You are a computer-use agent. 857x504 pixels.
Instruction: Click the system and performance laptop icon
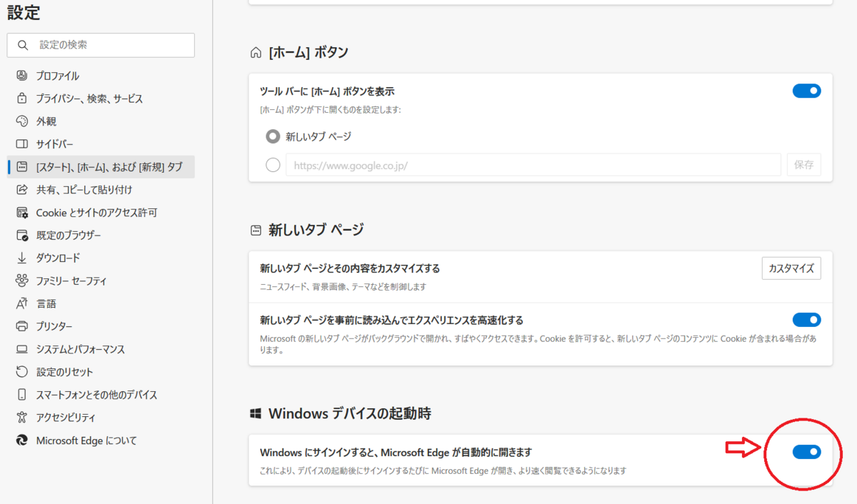[22, 349]
